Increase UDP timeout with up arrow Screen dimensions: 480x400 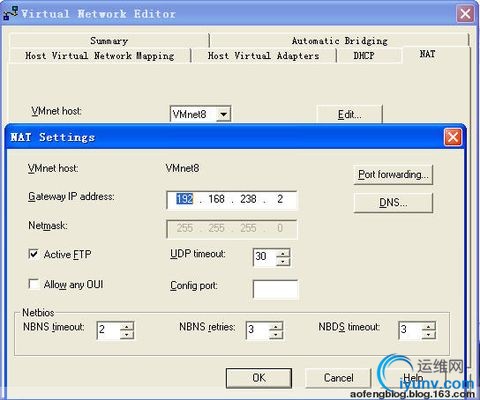tap(283, 253)
